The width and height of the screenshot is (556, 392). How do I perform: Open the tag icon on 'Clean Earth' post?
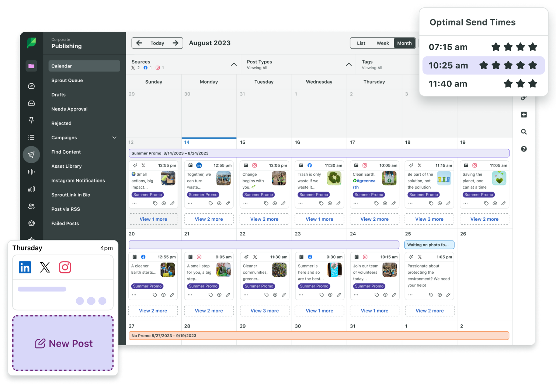(376, 203)
